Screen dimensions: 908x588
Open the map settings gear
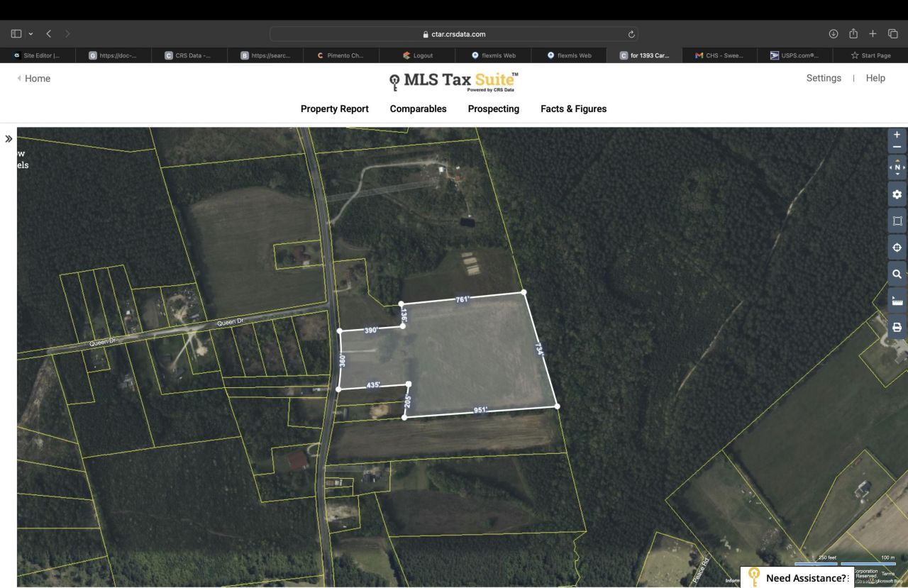pyautogui.click(x=897, y=194)
